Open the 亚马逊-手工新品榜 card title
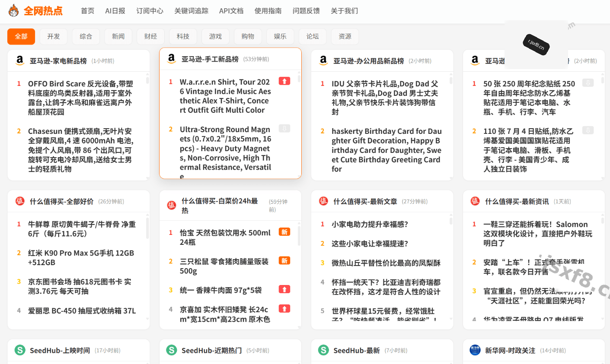 [x=210, y=59]
